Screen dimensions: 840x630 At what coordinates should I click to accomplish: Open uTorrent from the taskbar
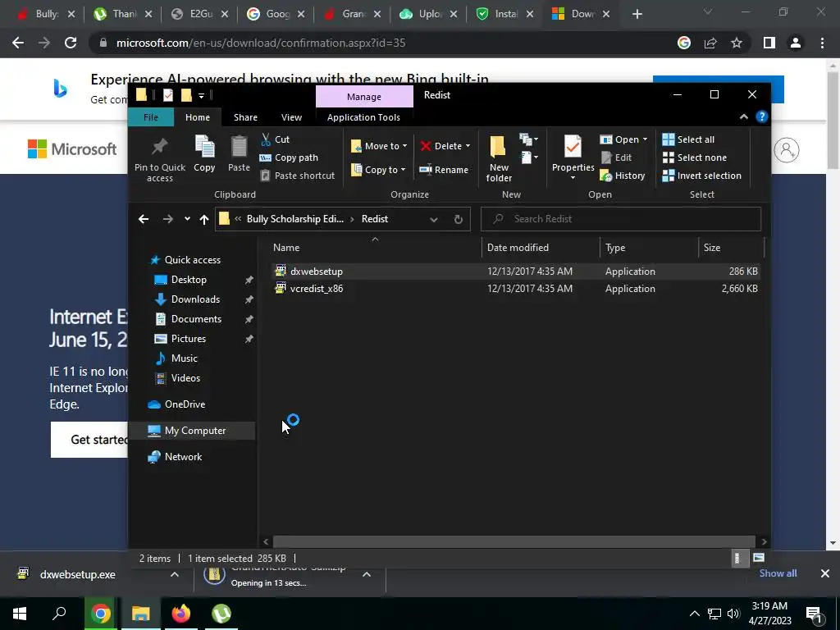[x=221, y=614]
